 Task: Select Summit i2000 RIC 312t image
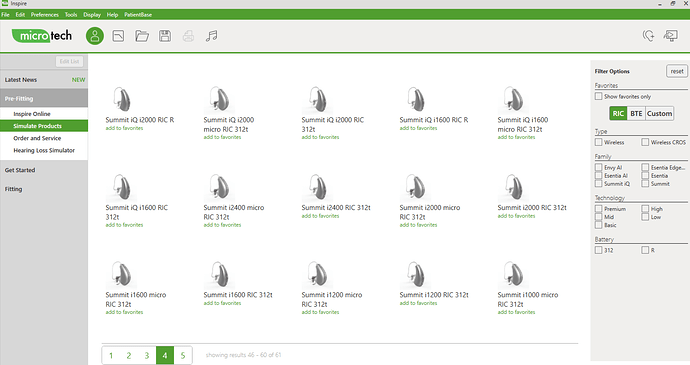pyautogui.click(x=513, y=188)
